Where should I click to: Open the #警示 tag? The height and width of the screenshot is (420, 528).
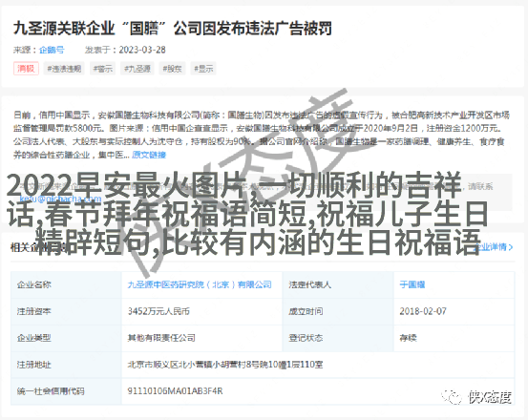coord(103,69)
